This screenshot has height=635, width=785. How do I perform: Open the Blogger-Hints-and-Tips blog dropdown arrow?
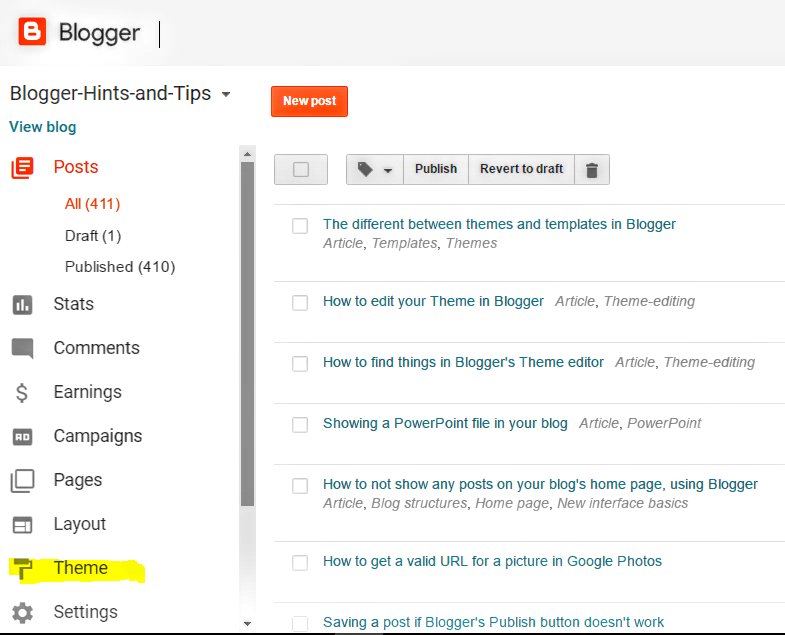(226, 94)
